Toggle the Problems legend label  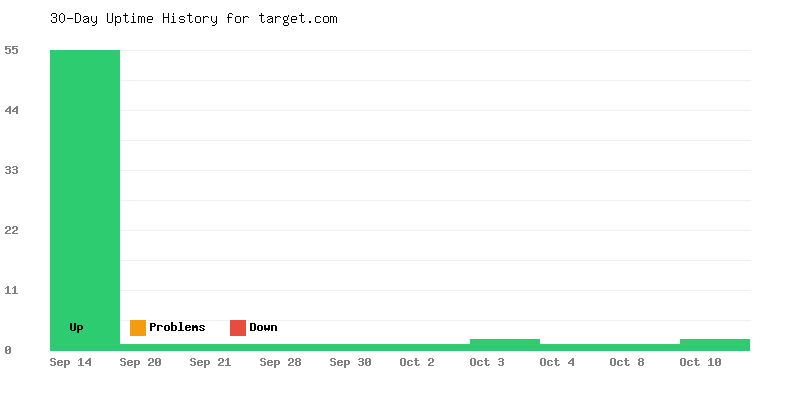pyautogui.click(x=177, y=328)
